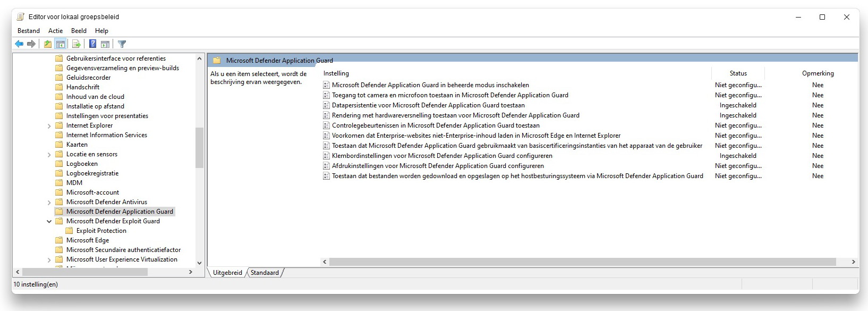Select setting about basiscertificeringsinstanties van het apparaat

point(517,146)
